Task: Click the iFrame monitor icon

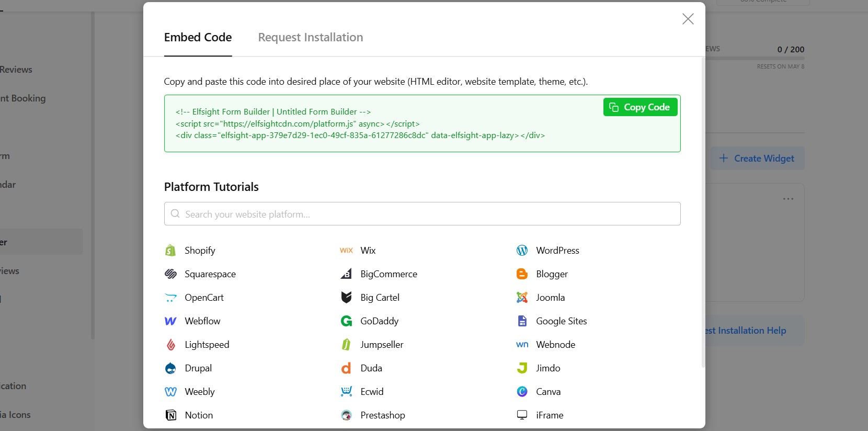Action: [x=522, y=415]
